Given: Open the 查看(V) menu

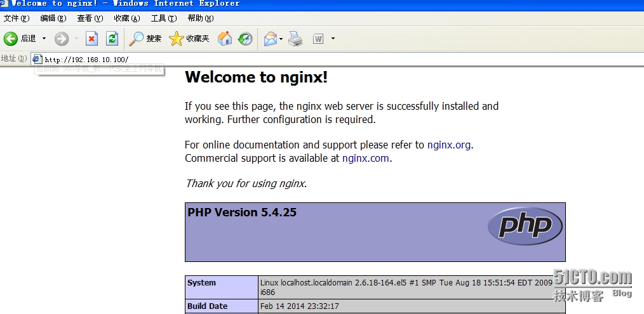Looking at the screenshot, I should coord(90,18).
